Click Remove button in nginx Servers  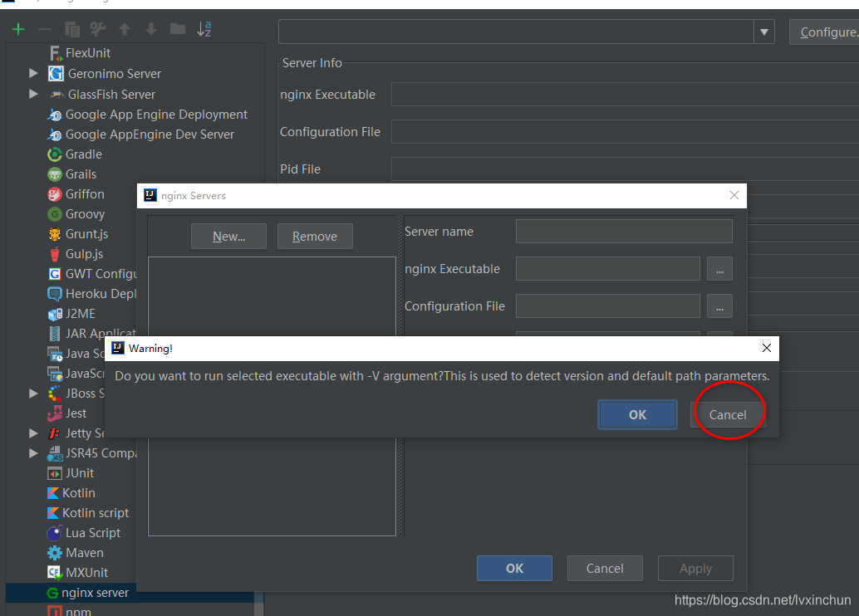pyautogui.click(x=315, y=236)
